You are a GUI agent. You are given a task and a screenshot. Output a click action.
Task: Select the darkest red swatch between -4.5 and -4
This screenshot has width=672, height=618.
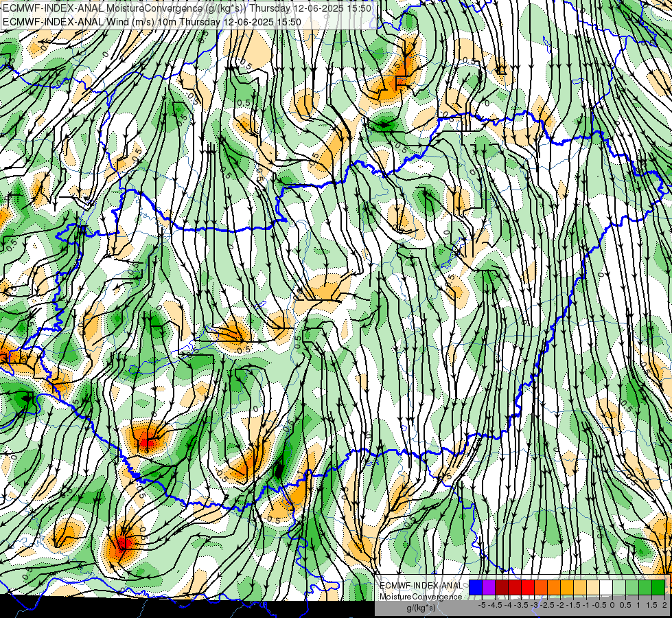click(x=502, y=587)
